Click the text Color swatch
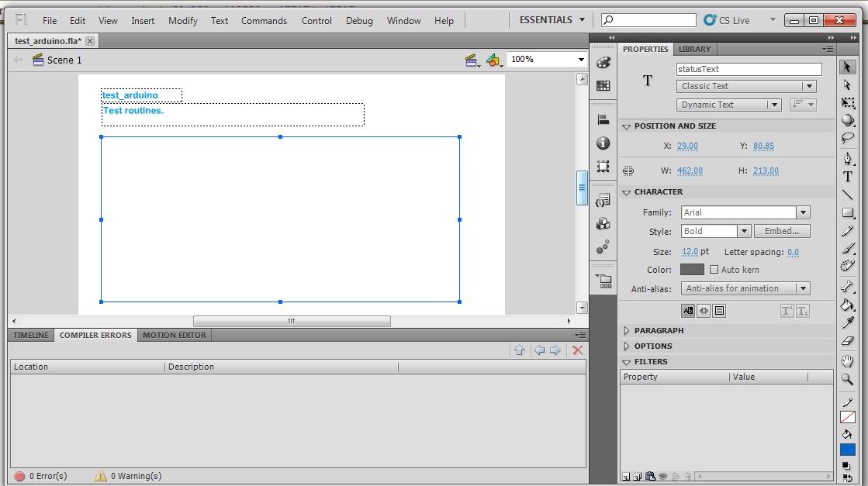Image resolution: width=868 pixels, height=486 pixels. 692,270
